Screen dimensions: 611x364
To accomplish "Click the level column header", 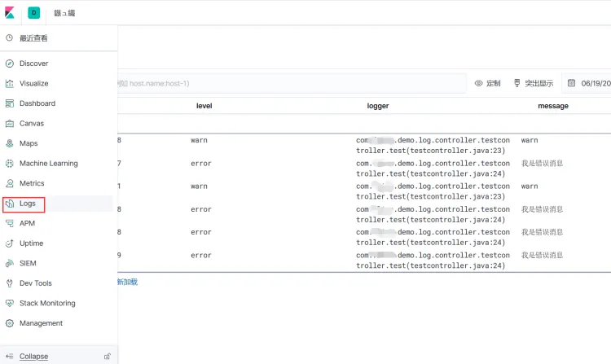I will click(204, 106).
